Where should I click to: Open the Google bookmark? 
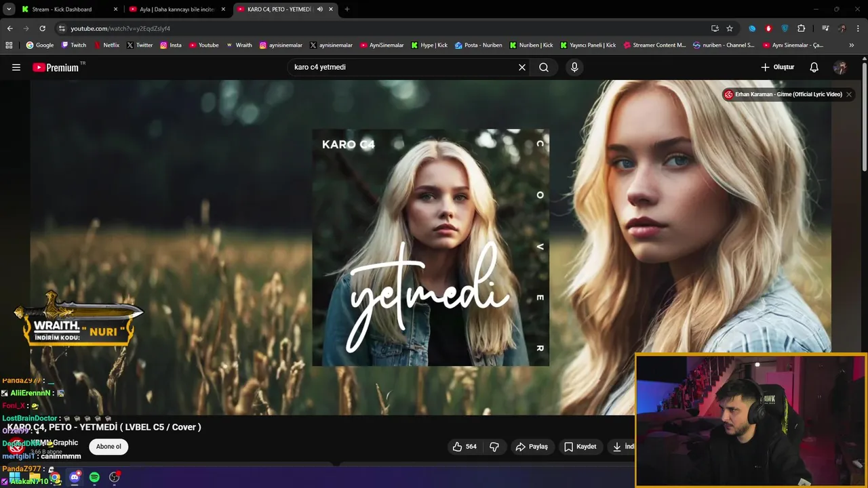(40, 45)
